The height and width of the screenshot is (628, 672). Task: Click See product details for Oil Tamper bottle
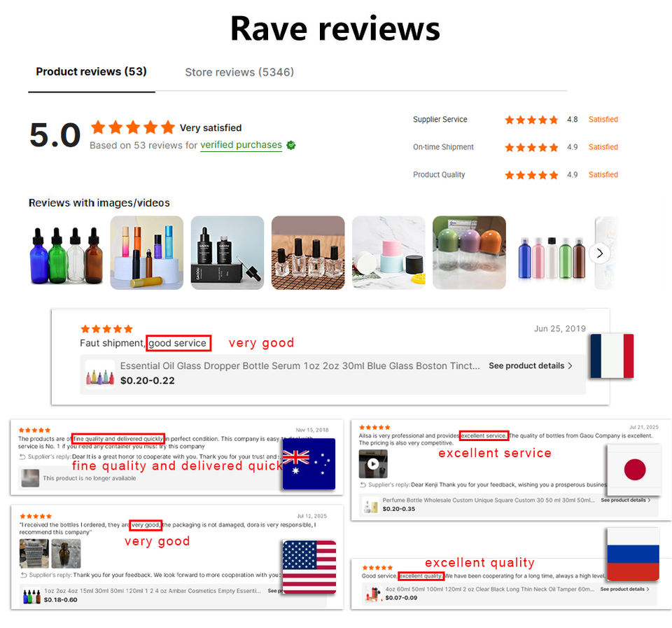625,589
